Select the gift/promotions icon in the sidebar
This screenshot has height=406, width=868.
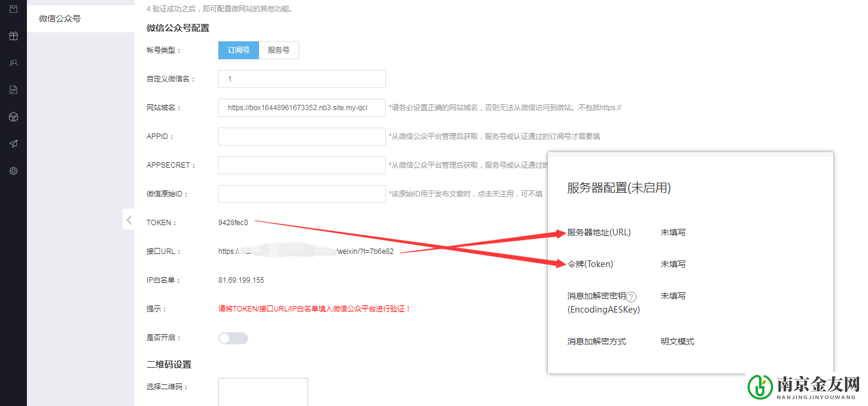pos(13,36)
